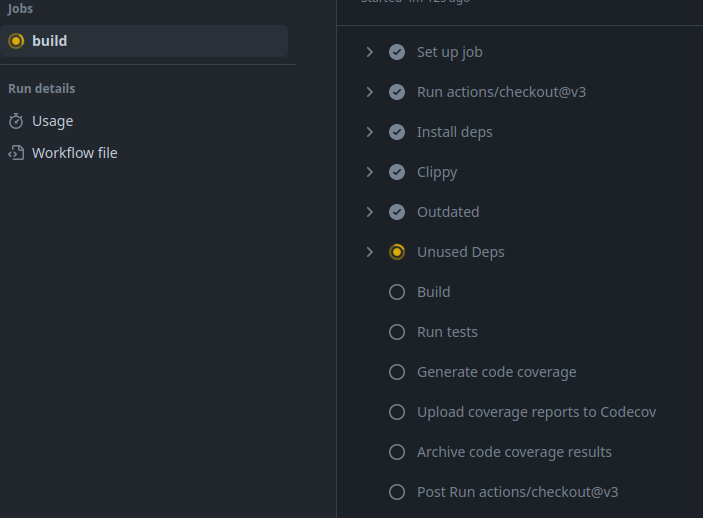Click the 'Run actions/checkout@v3' step label
Viewport: 703px width, 518px height.
501,92
